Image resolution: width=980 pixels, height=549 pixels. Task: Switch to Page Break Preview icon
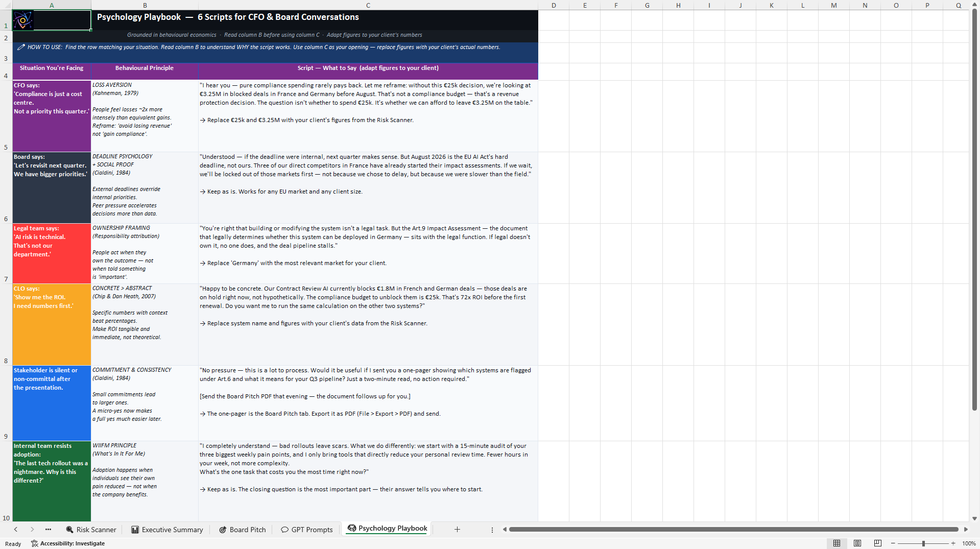[x=878, y=543]
